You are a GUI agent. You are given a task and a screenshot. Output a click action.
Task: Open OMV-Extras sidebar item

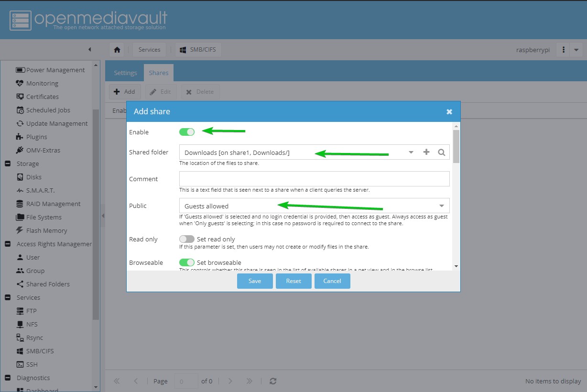coord(38,150)
